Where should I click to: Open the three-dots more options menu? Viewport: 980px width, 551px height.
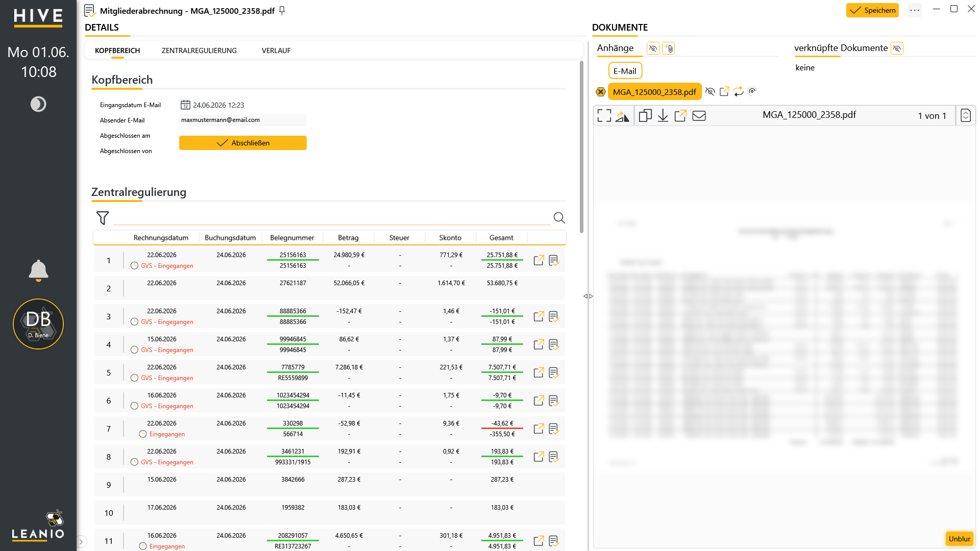click(915, 10)
